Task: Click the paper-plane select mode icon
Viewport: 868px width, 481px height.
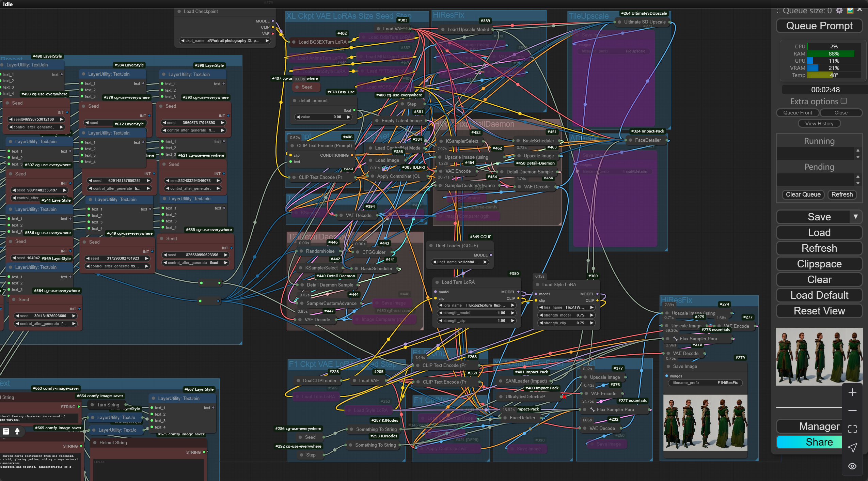Action: pos(852,448)
